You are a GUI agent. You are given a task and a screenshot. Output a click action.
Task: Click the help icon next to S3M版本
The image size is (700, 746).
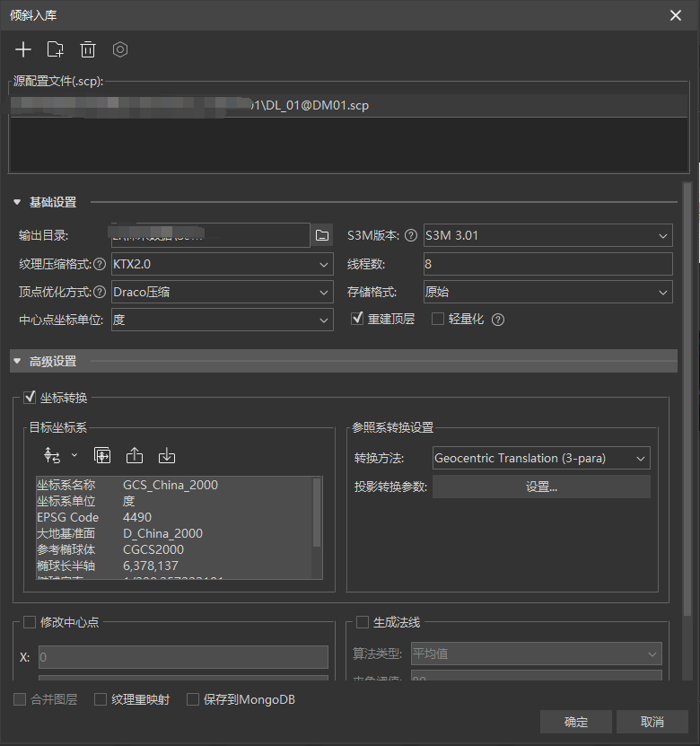coord(411,236)
